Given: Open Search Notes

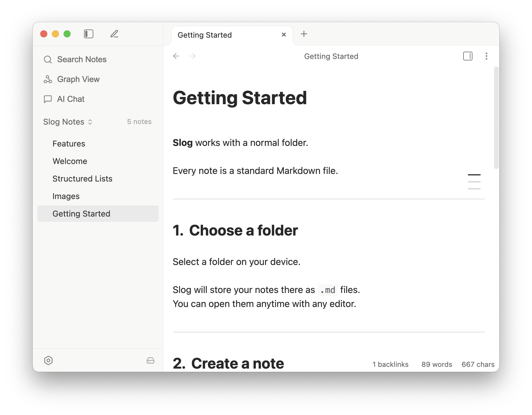Looking at the screenshot, I should click(82, 59).
